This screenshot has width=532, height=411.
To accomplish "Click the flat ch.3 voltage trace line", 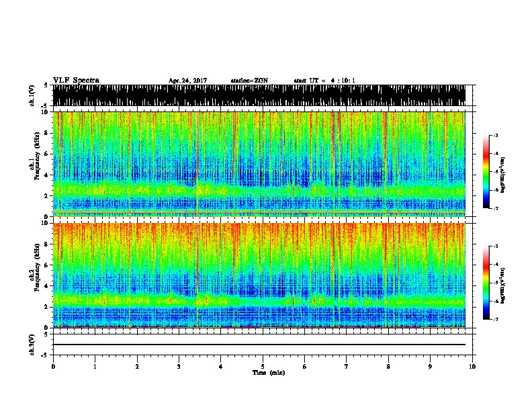I will (x=259, y=345).
